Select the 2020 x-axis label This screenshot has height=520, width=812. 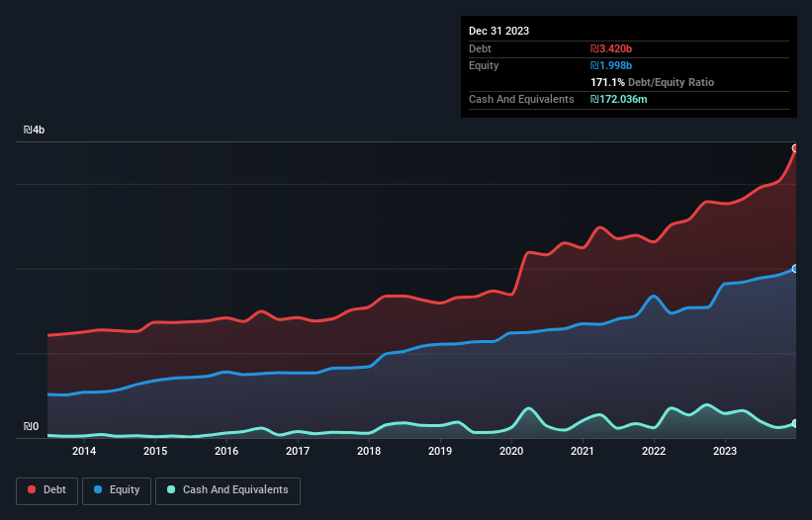coord(511,451)
